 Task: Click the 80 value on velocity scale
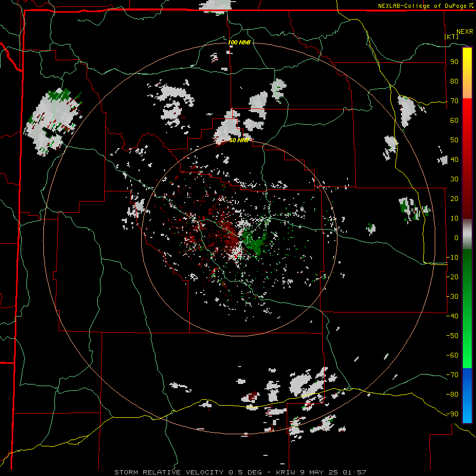point(454,81)
